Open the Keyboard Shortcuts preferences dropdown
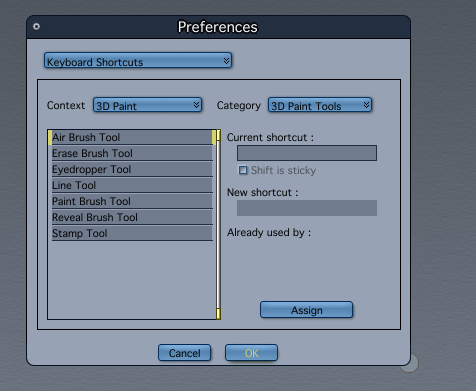The height and width of the screenshot is (391, 476). (138, 60)
